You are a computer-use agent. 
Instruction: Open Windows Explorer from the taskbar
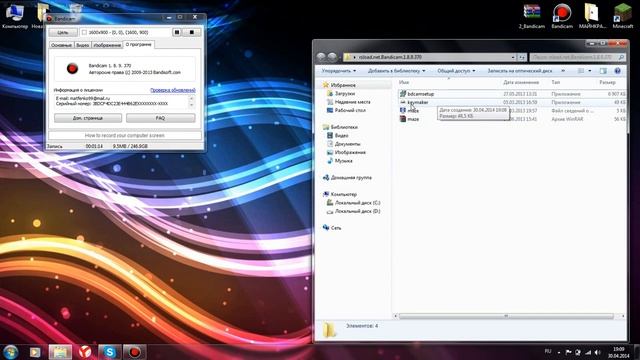click(x=60, y=352)
